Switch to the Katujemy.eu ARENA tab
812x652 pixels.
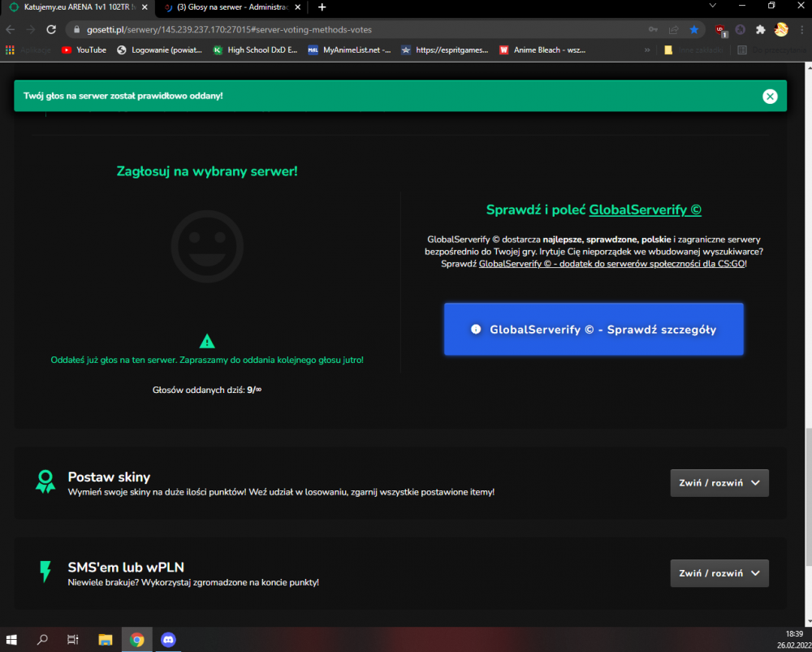click(x=78, y=7)
